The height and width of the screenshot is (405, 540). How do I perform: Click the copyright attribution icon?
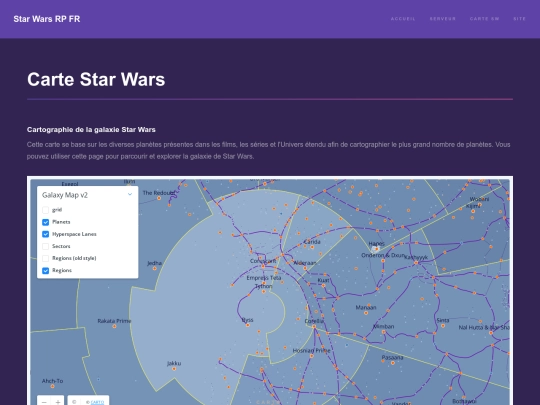pyautogui.click(x=74, y=402)
